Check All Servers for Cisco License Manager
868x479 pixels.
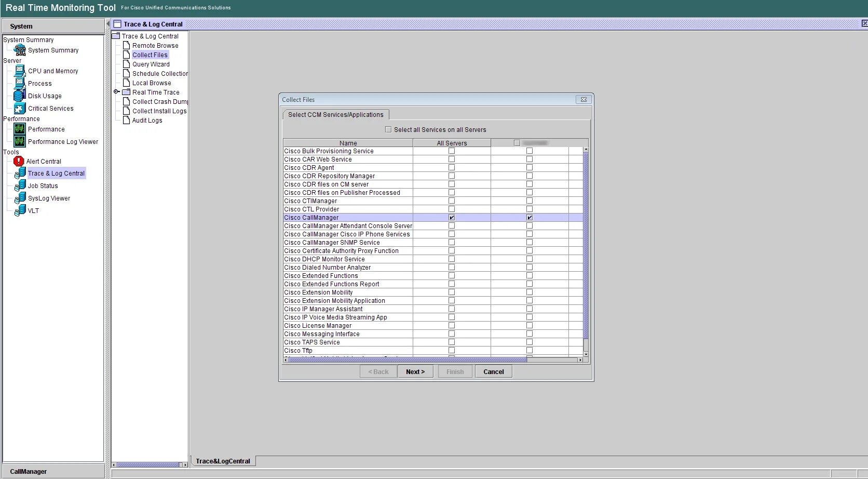(452, 326)
